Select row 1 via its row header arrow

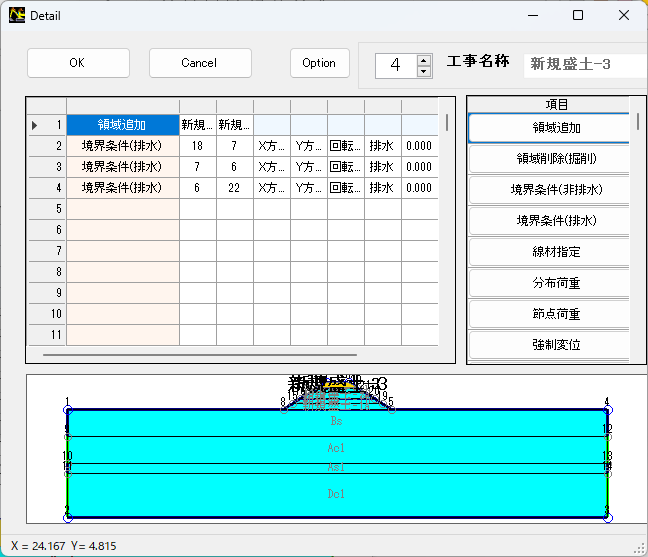point(46,125)
